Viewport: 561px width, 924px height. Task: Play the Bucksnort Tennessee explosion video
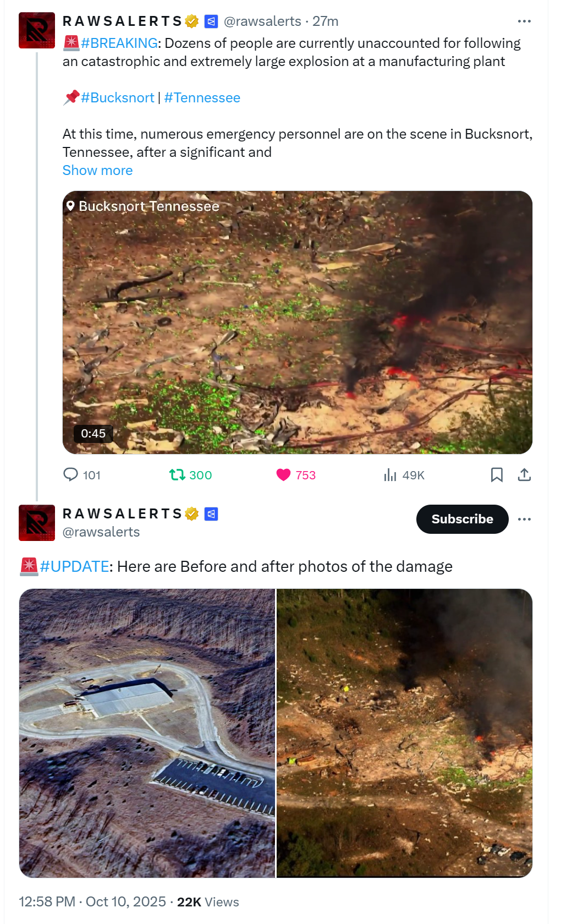click(x=297, y=322)
